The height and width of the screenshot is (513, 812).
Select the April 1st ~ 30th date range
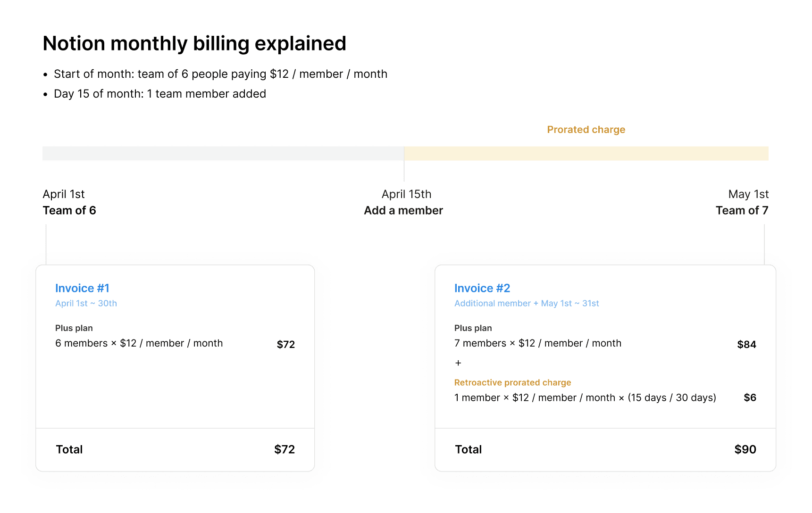(86, 303)
